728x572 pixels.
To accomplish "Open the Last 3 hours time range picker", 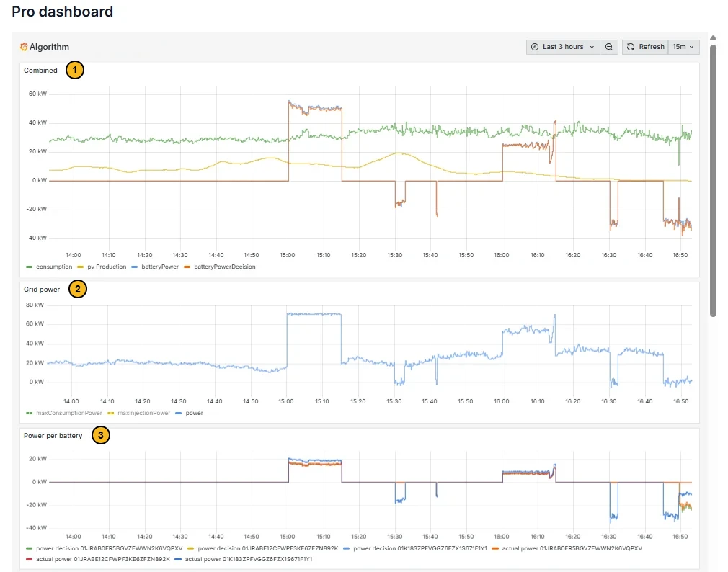I will [x=563, y=47].
